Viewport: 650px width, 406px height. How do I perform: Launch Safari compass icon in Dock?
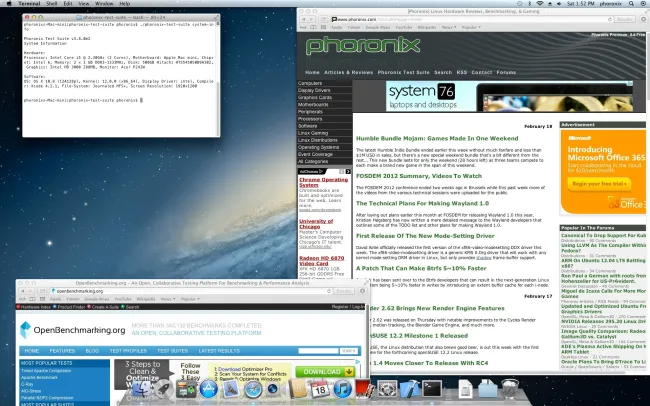(x=253, y=389)
